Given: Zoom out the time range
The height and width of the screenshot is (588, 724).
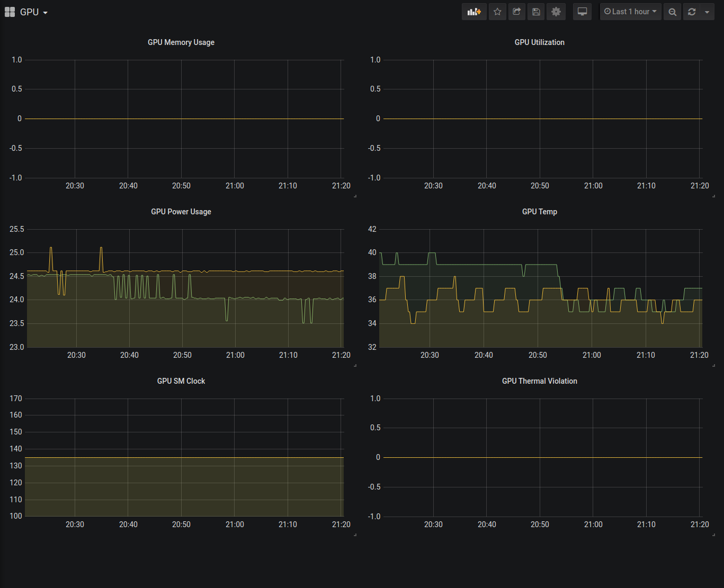Looking at the screenshot, I should [x=672, y=12].
